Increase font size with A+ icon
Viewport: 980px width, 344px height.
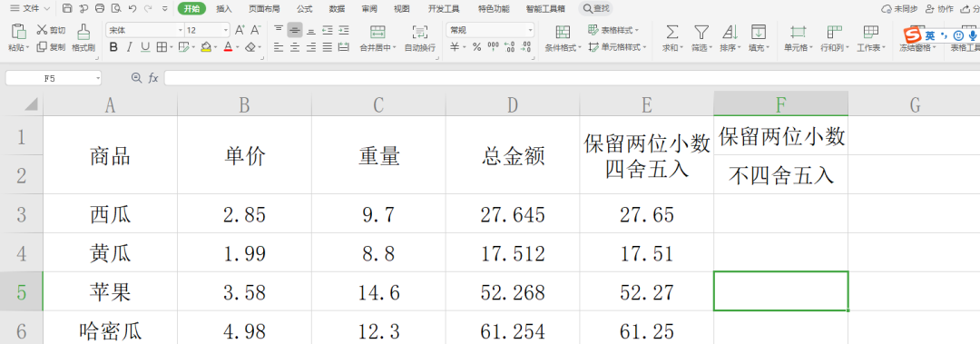pyautogui.click(x=240, y=30)
